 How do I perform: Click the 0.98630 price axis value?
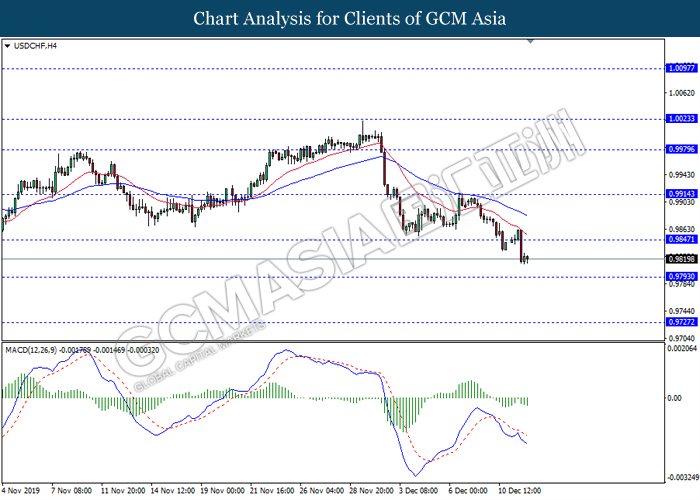[682, 229]
